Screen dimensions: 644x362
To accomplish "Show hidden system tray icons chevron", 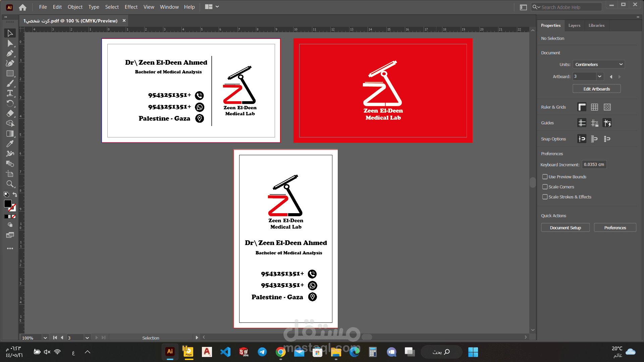I will pos(88,352).
